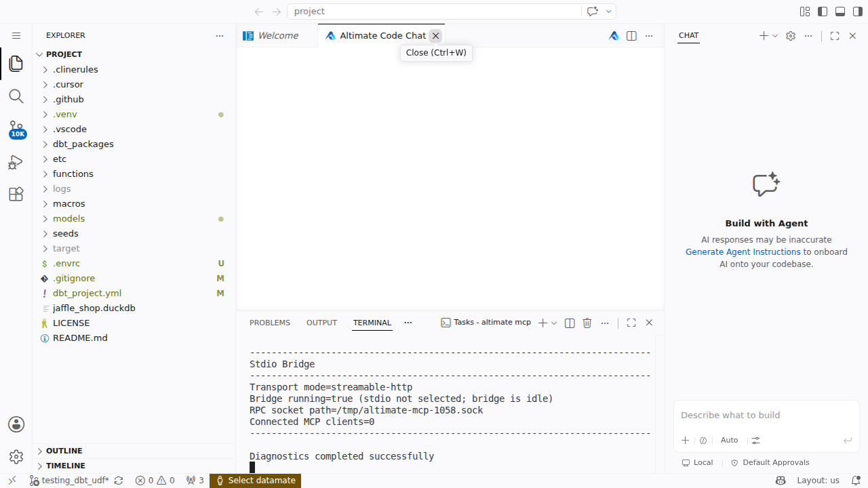Click the project command center search box
This screenshot has width=868, height=488.
click(434, 12)
